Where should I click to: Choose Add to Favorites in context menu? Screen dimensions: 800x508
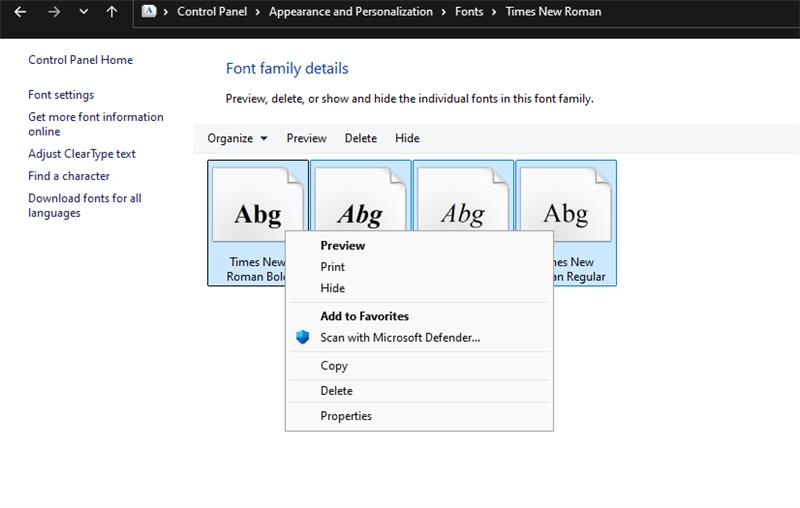coord(419,316)
